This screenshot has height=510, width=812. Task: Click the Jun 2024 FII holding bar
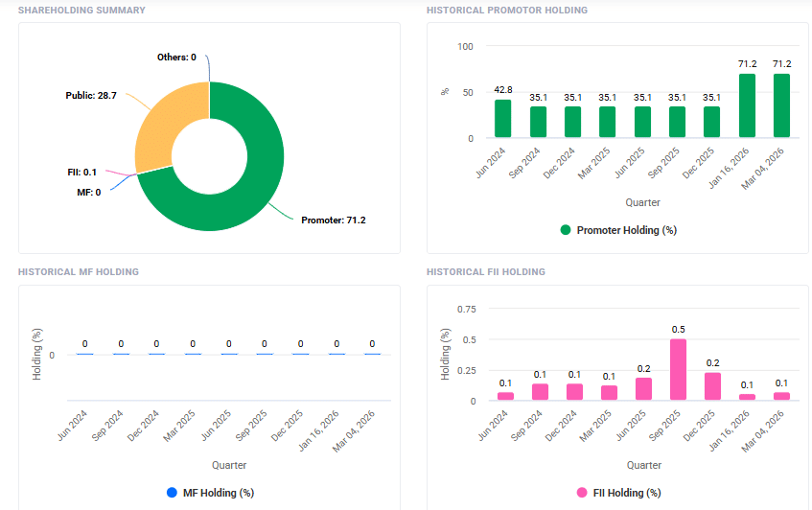pos(505,396)
